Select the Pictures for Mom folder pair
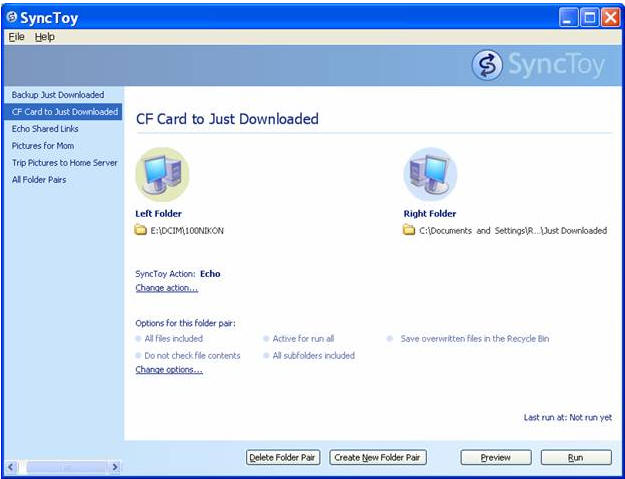This screenshot has height=479, width=625. [x=43, y=146]
